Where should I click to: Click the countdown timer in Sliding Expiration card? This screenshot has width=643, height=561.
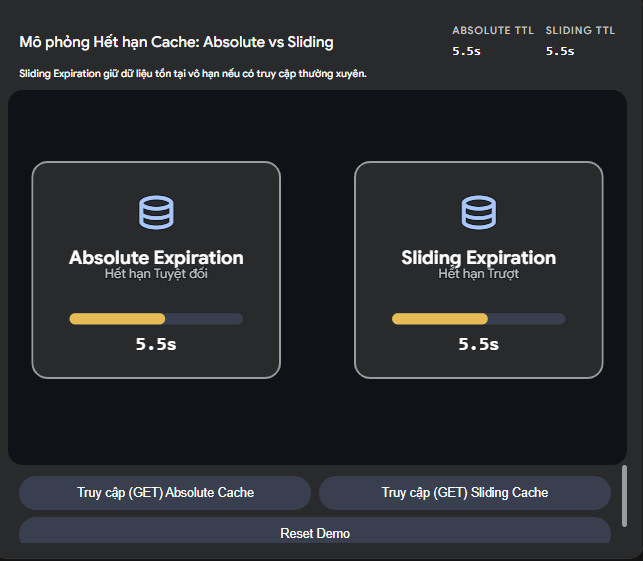pos(478,344)
